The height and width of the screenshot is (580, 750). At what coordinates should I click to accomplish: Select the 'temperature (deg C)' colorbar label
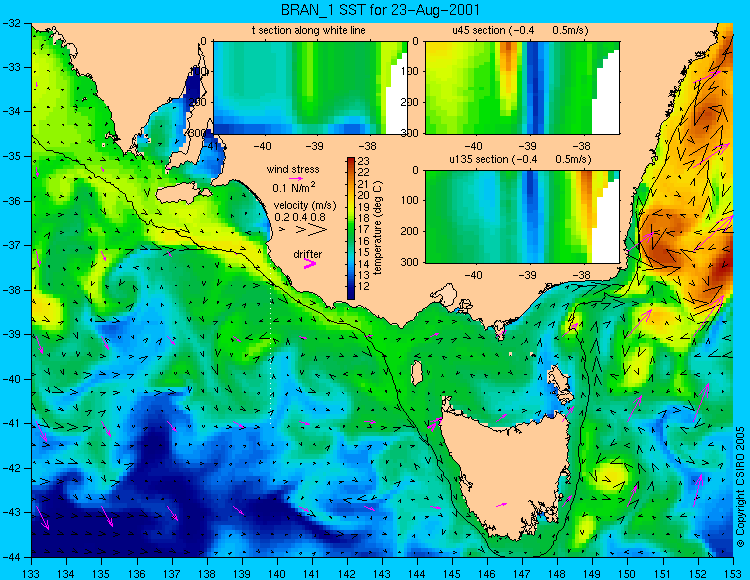(x=377, y=228)
